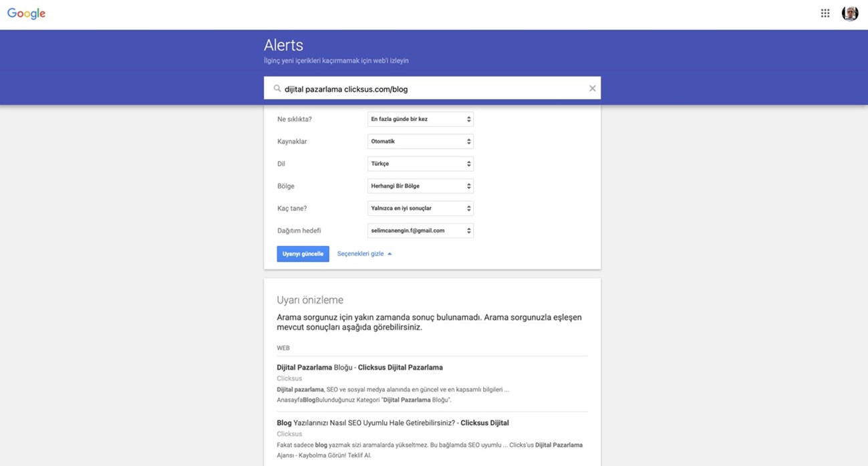The image size is (868, 466).
Task: Open the Bölge region dropdown
Action: 420,186
